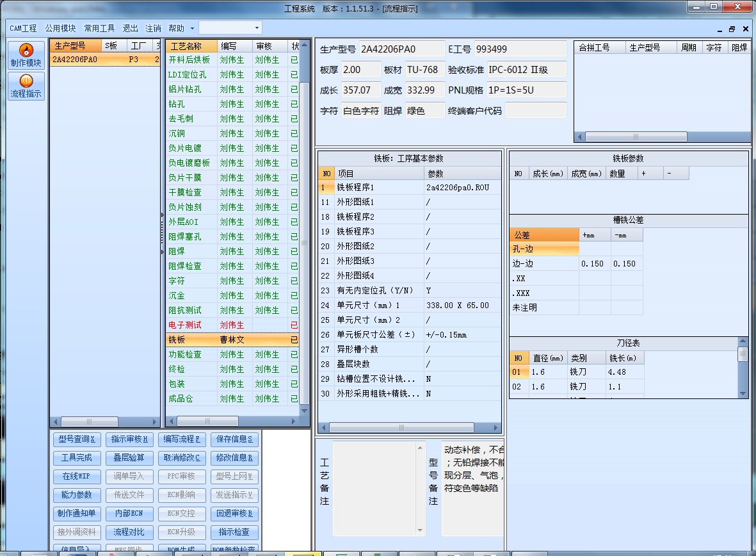Click the - column header in 铣板参数
The height and width of the screenshot is (556, 756).
point(676,173)
